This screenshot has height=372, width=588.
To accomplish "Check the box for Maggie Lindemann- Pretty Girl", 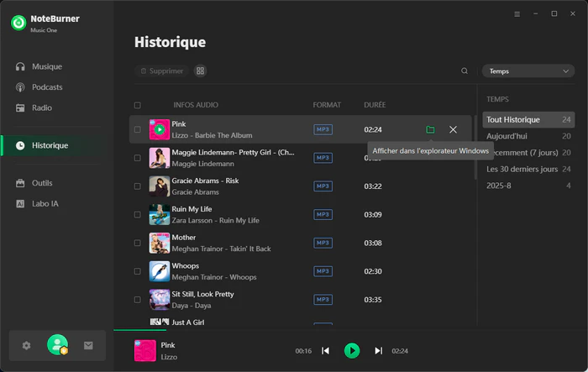I will tap(138, 158).
